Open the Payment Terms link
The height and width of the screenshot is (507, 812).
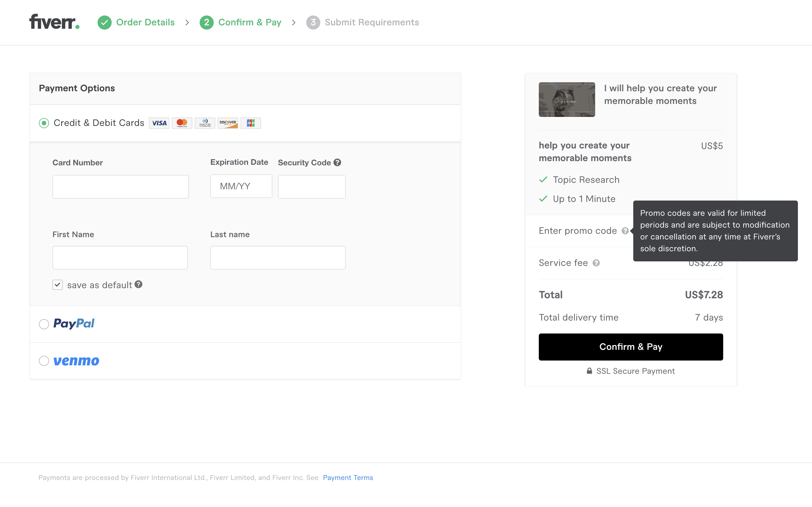pos(348,477)
